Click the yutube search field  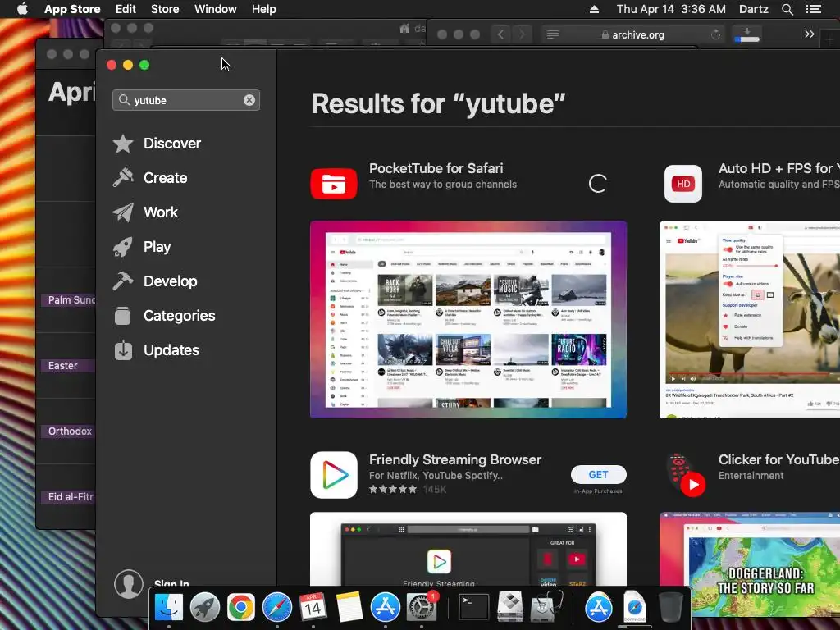pyautogui.click(x=186, y=100)
